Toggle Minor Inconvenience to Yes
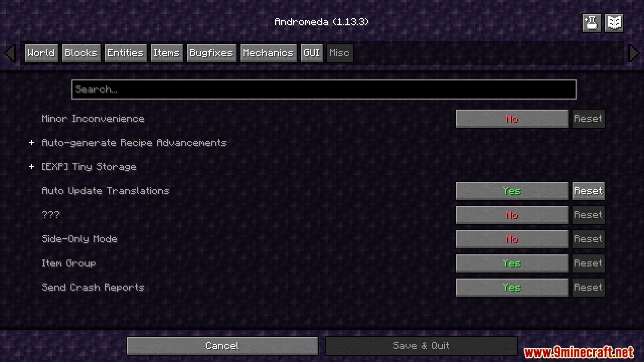The width and height of the screenshot is (644, 362). [x=511, y=118]
